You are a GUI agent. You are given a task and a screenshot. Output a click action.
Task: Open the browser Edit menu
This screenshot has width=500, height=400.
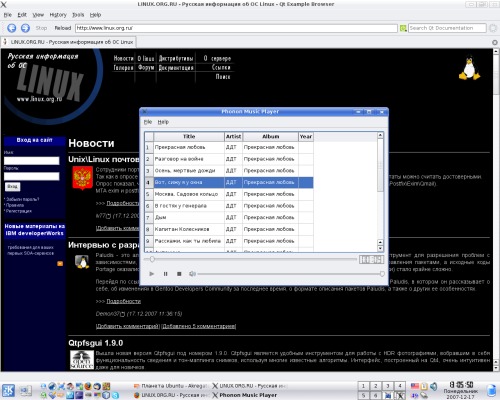pos(22,15)
